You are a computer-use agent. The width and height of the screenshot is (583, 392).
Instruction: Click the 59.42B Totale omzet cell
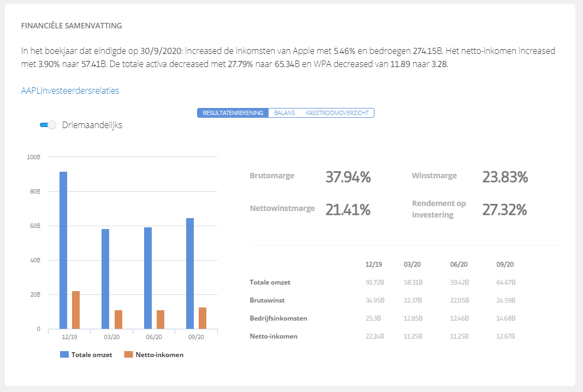(x=460, y=282)
